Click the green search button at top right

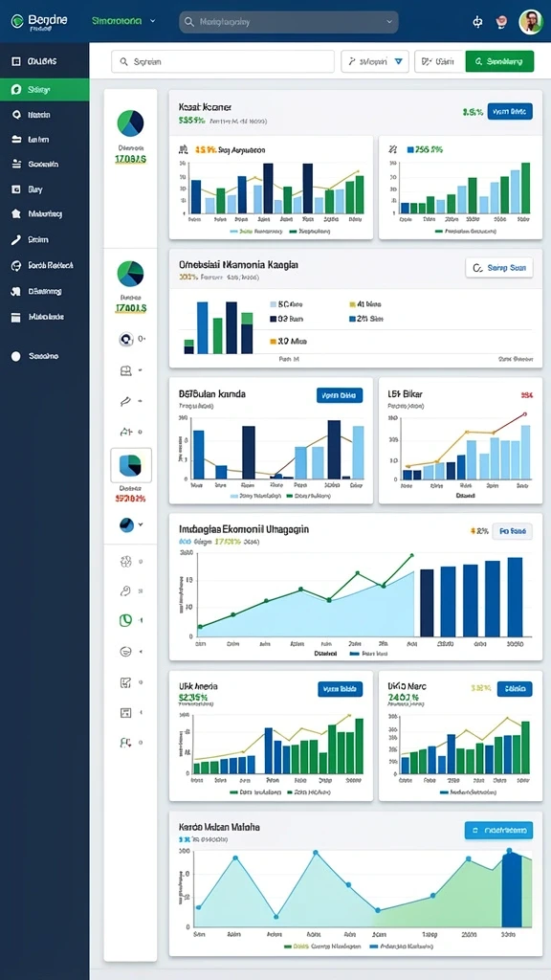(x=499, y=61)
